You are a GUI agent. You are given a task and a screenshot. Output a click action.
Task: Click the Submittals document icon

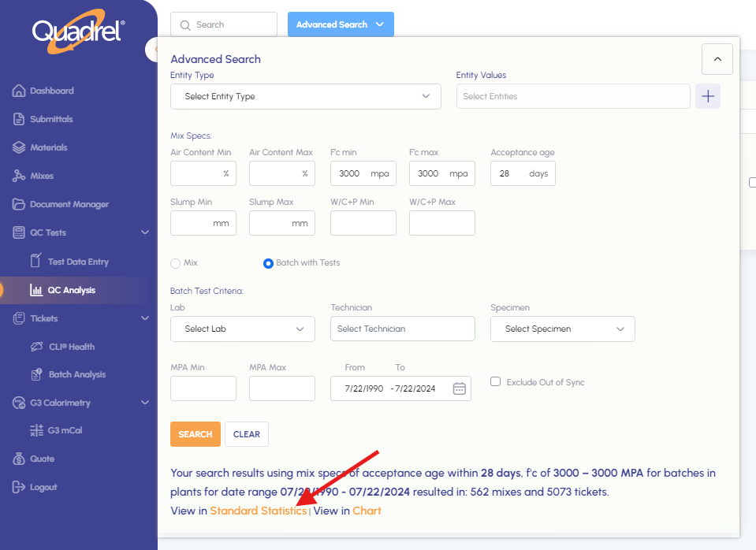click(19, 120)
